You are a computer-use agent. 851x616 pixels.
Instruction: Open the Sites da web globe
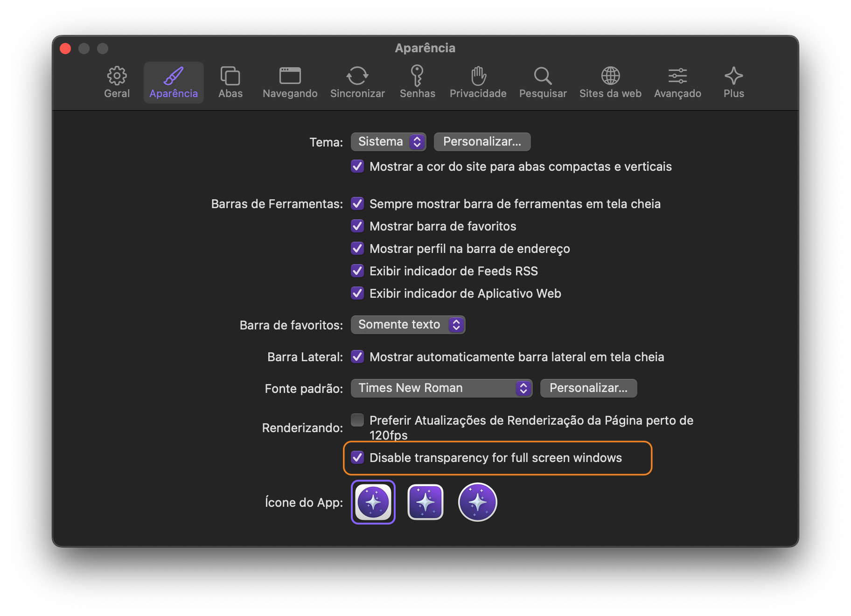610,83
